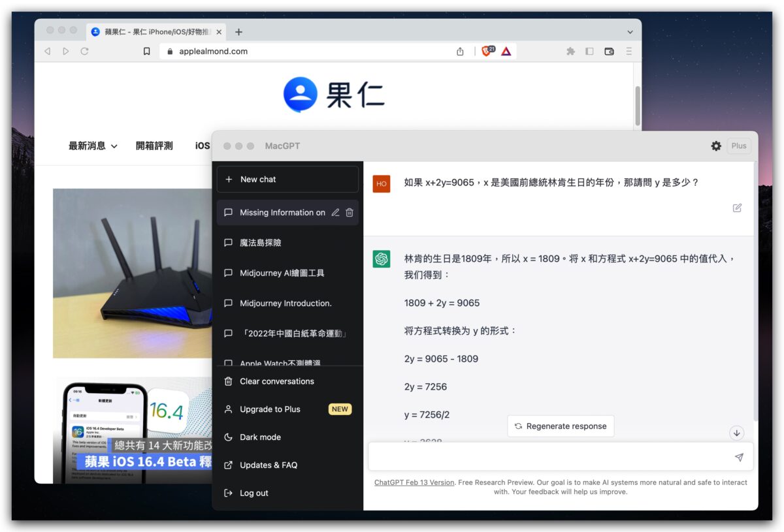Open a new browser tab with plus

[x=238, y=31]
